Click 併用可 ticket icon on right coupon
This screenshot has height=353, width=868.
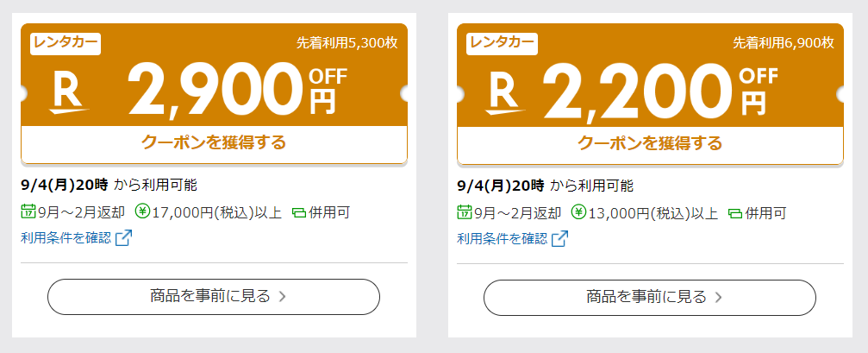coord(735,213)
